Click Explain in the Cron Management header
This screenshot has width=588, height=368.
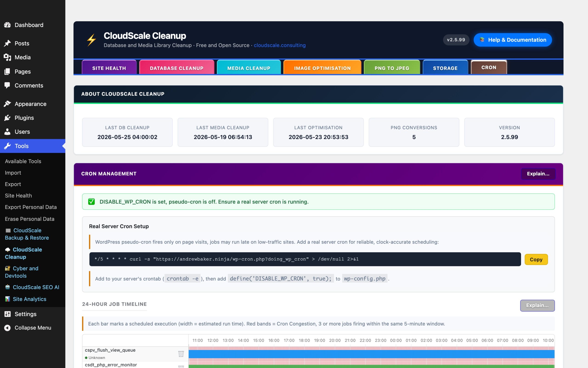click(538, 174)
